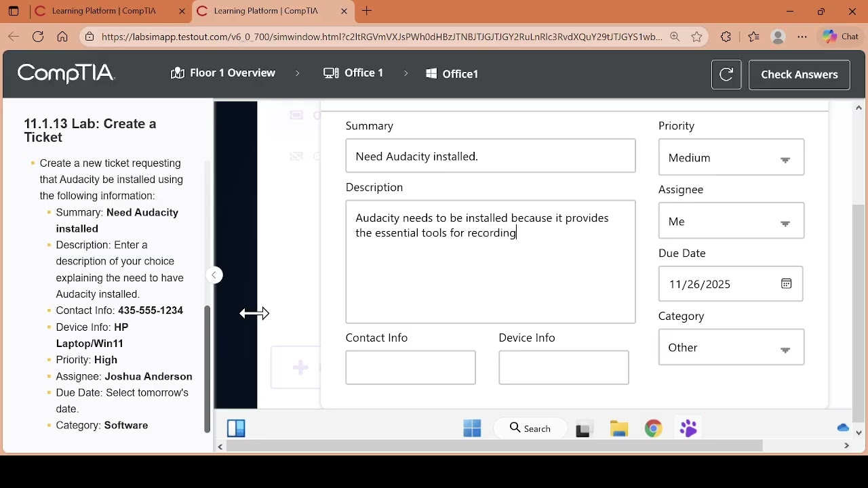Open the widgets panel on taskbar
The width and height of the screenshot is (868, 488).
point(236,428)
